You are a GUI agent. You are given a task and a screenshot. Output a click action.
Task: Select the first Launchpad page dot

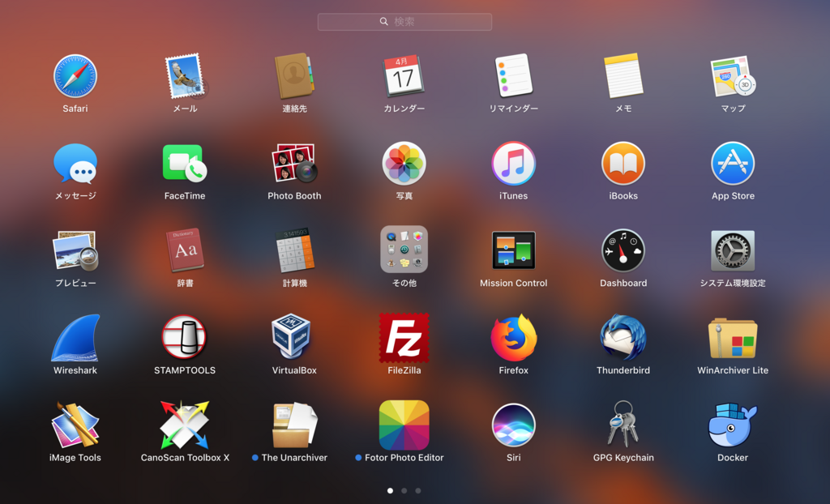pos(390,491)
